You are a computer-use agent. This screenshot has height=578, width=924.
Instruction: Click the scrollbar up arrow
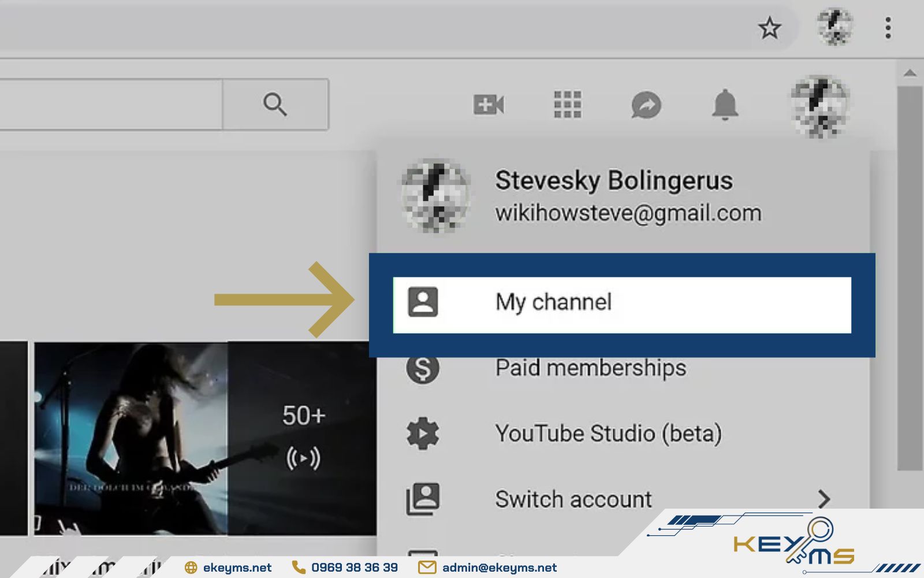pyautogui.click(x=910, y=73)
